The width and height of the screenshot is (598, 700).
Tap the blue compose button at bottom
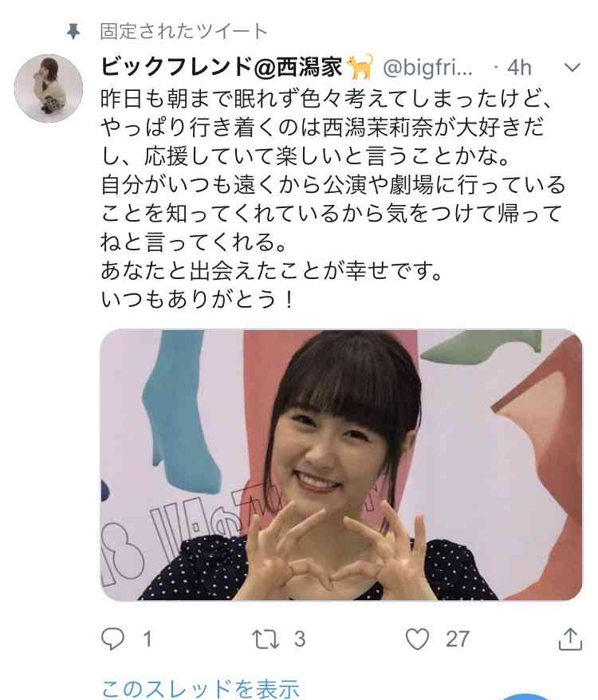(x=529, y=697)
